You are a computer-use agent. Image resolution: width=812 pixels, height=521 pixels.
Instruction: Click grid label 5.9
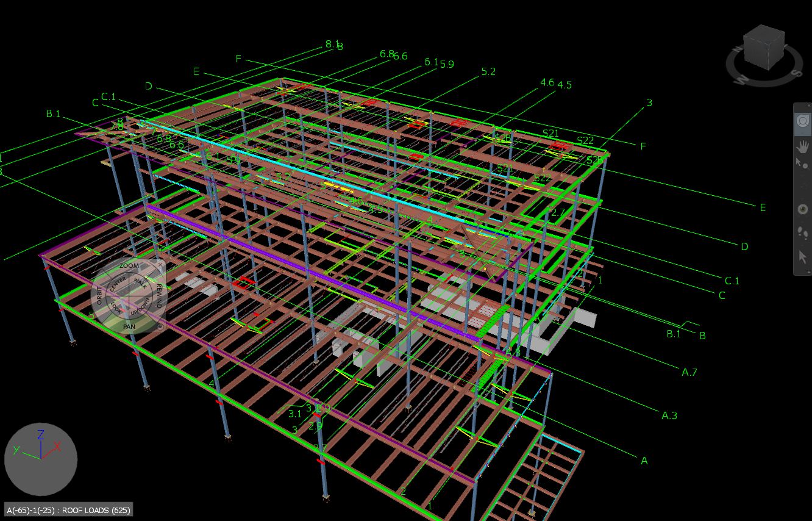(447, 64)
